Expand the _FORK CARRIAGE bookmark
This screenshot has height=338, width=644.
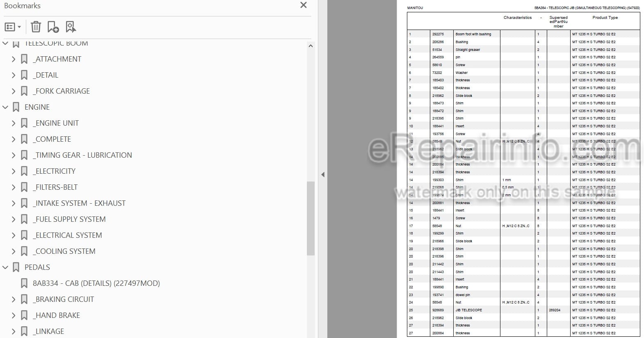14,91
